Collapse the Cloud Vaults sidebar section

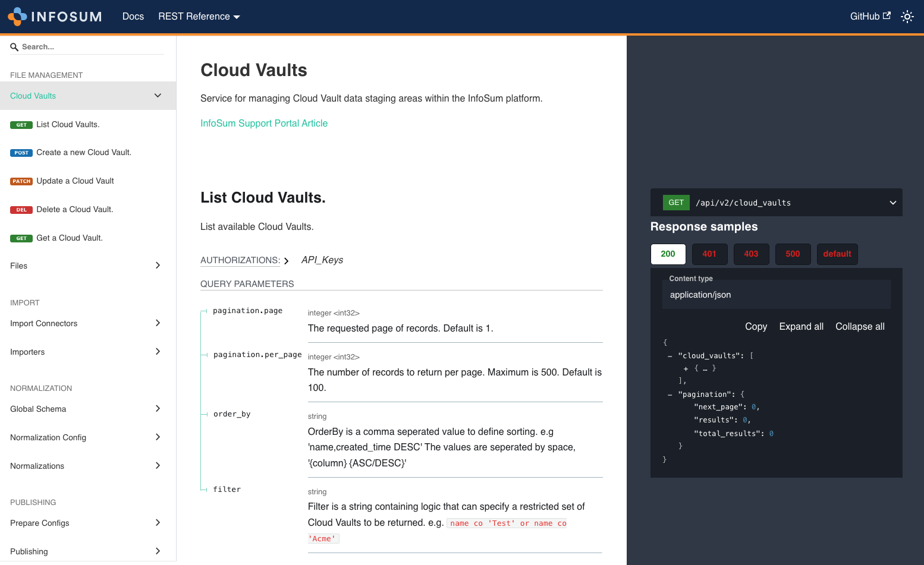[x=88, y=96]
